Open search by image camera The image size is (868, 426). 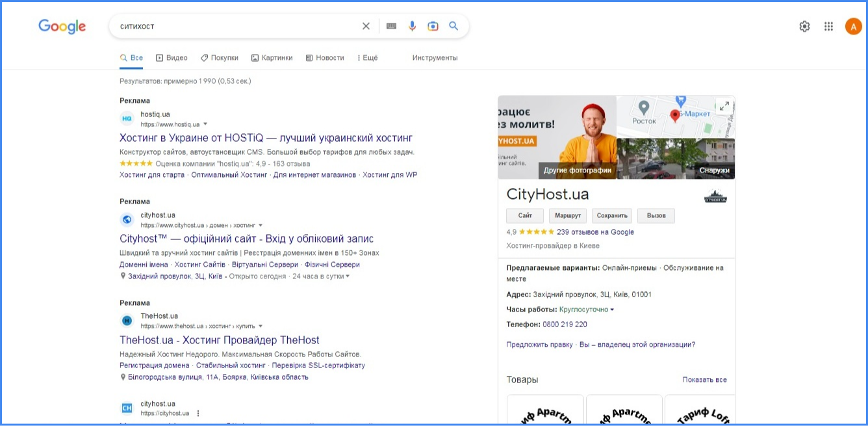(x=433, y=26)
